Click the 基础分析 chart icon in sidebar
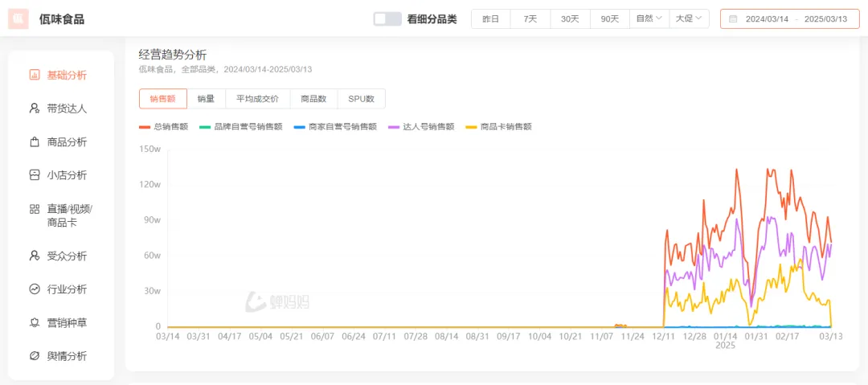The width and height of the screenshot is (868, 385). (x=35, y=76)
